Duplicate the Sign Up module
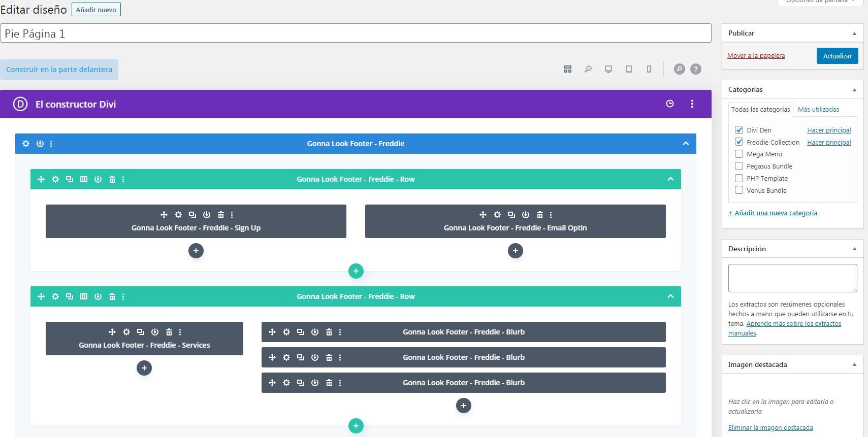Viewport: 868px width, 437px height. (x=192, y=215)
